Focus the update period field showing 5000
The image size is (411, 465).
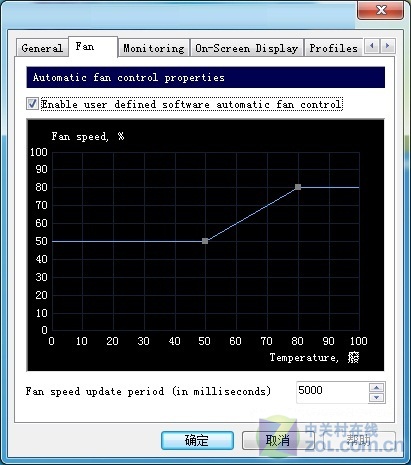coord(332,392)
